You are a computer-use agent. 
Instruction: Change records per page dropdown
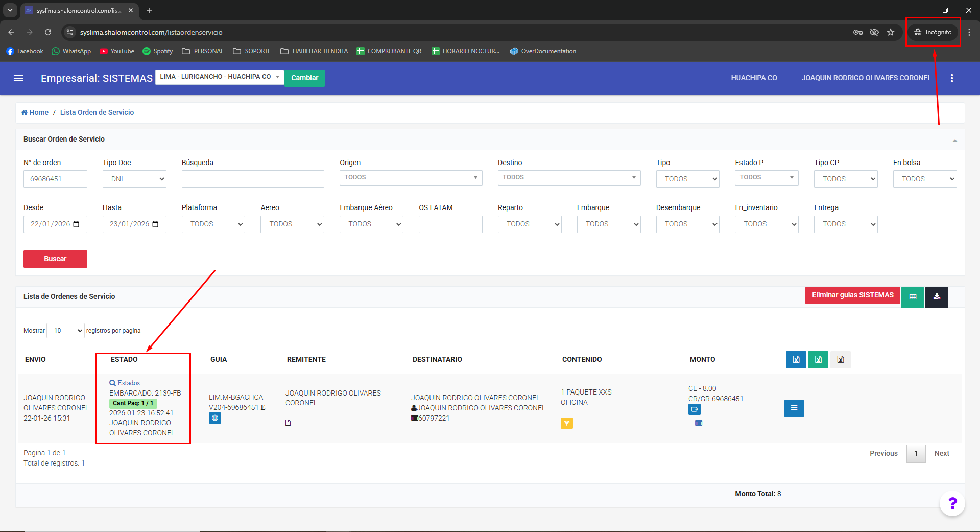click(65, 331)
